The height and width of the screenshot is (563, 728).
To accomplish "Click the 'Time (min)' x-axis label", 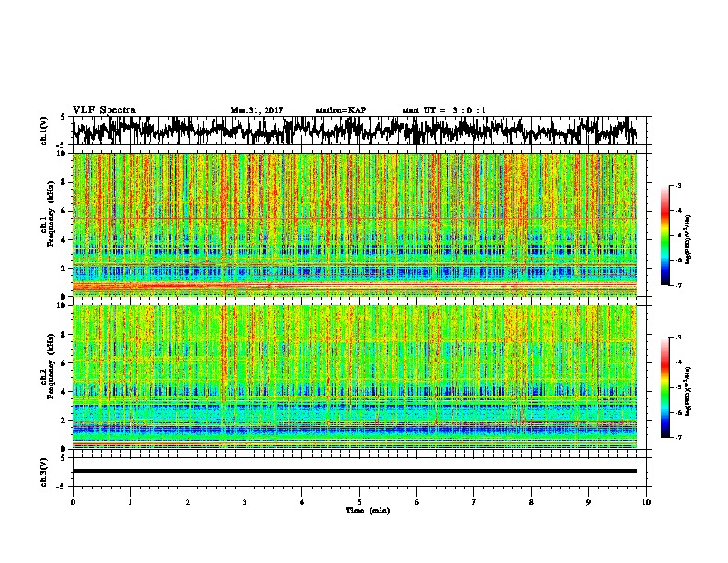I will point(368,511).
